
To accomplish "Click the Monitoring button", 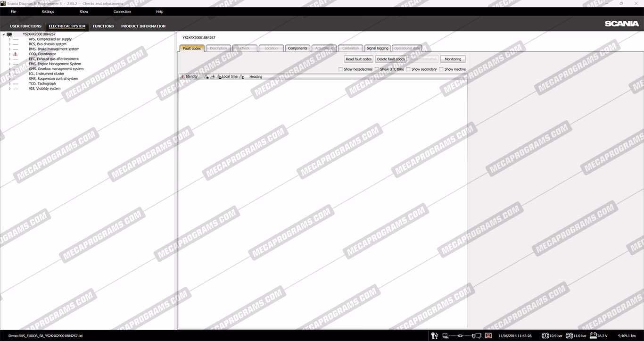I will pos(453,59).
